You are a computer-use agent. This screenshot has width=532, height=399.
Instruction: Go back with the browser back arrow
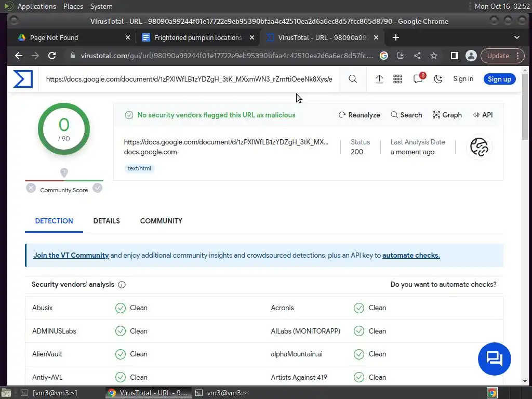pyautogui.click(x=19, y=56)
